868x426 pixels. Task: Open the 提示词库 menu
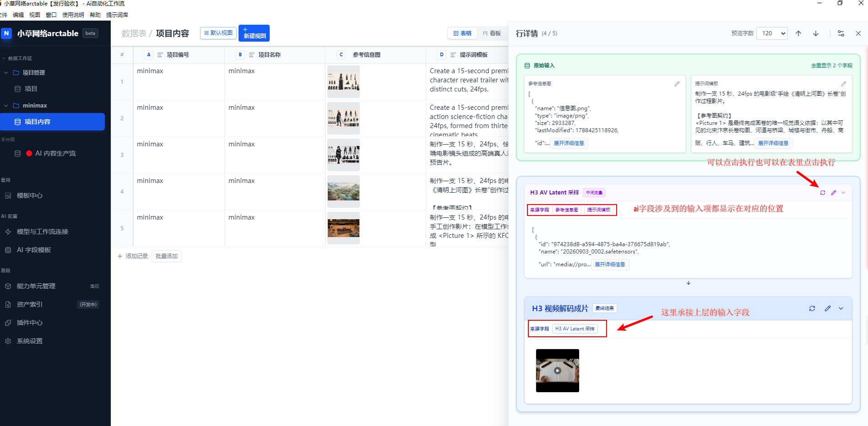(117, 15)
